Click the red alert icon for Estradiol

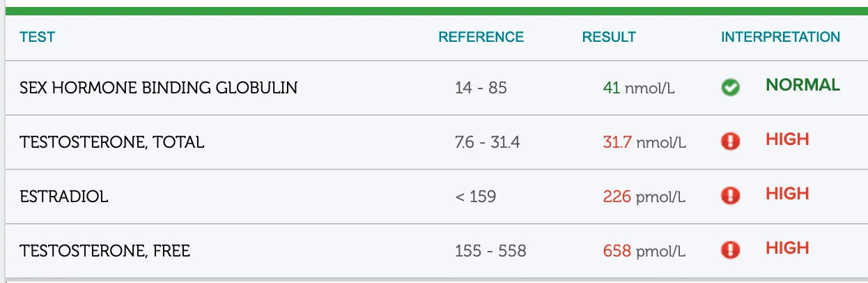coord(730,196)
